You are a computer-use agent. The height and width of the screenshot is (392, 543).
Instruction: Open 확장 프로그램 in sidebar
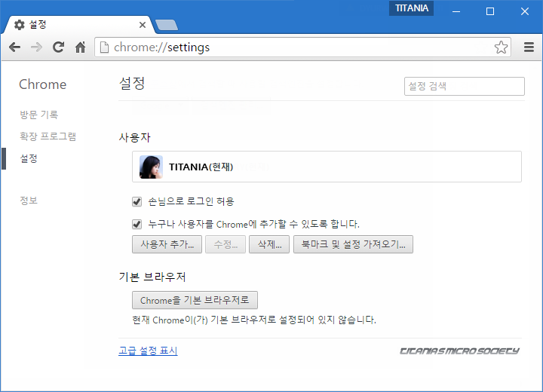coord(48,136)
